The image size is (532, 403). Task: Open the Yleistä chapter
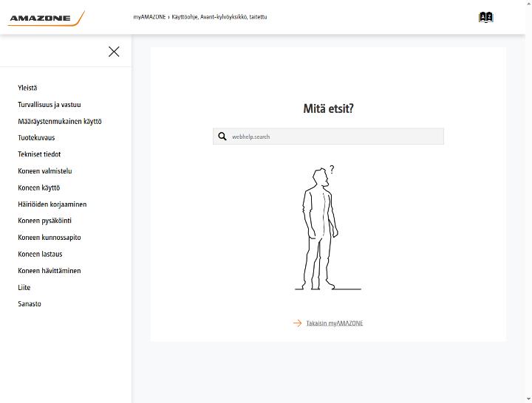(x=27, y=88)
